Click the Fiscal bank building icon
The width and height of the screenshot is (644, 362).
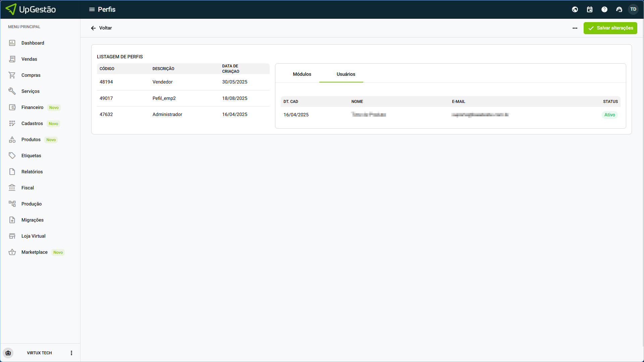[12, 188]
